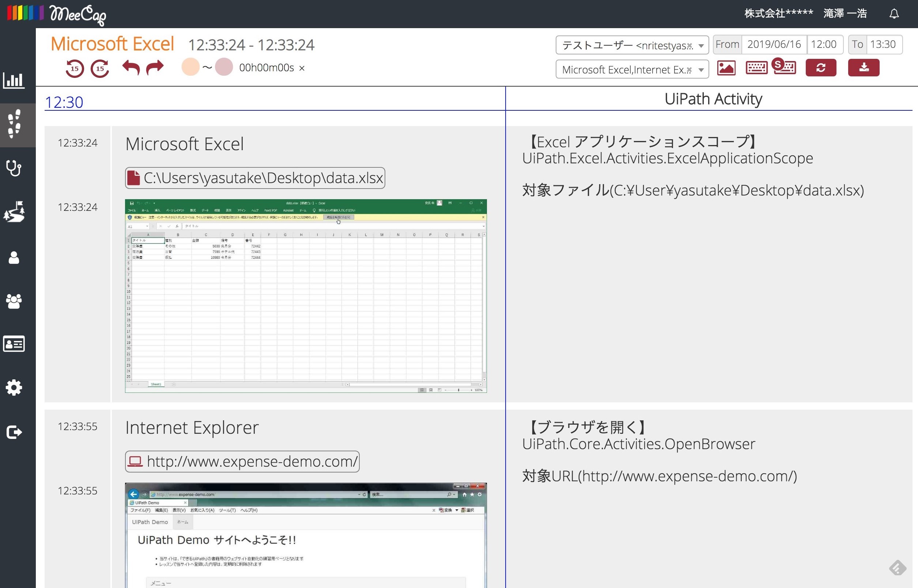
Task: Click the 対象ファイル text line
Action: tap(693, 190)
